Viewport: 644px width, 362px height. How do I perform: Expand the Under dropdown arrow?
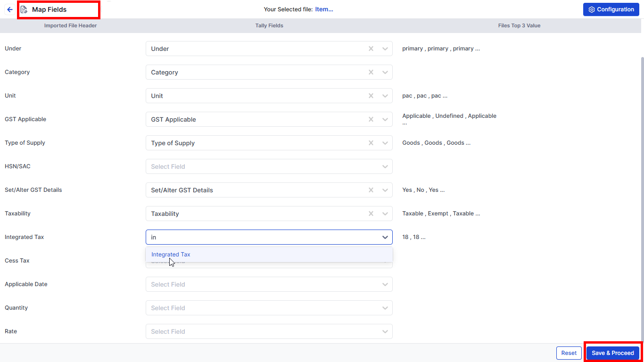385,49
